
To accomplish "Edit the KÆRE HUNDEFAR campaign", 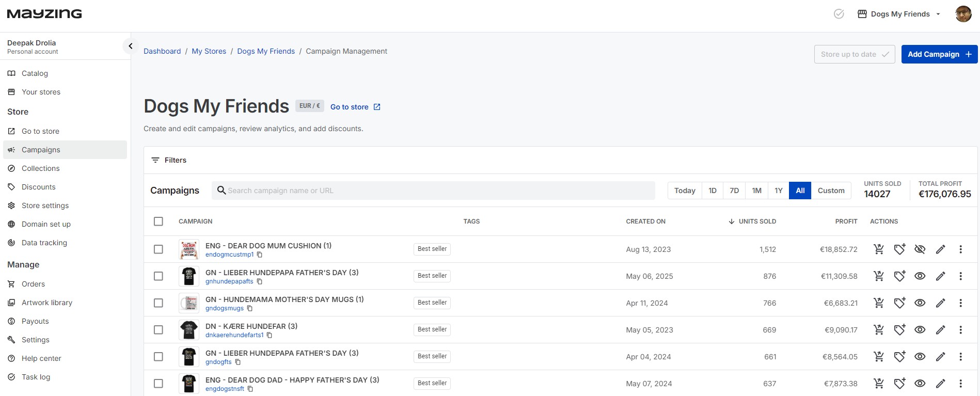I will [940, 330].
